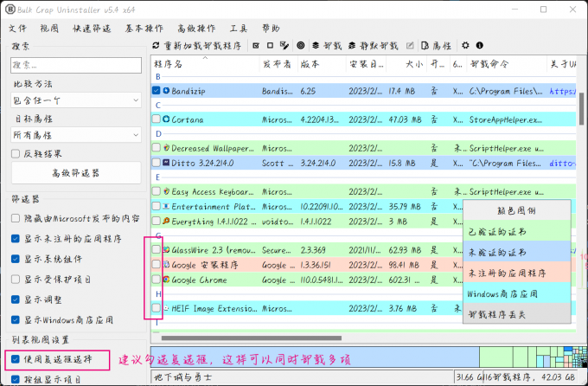Image resolution: width=588 pixels, height=386 pixels.
Task: Click 已验证的证书 green legend swatch
Action: coord(517,232)
